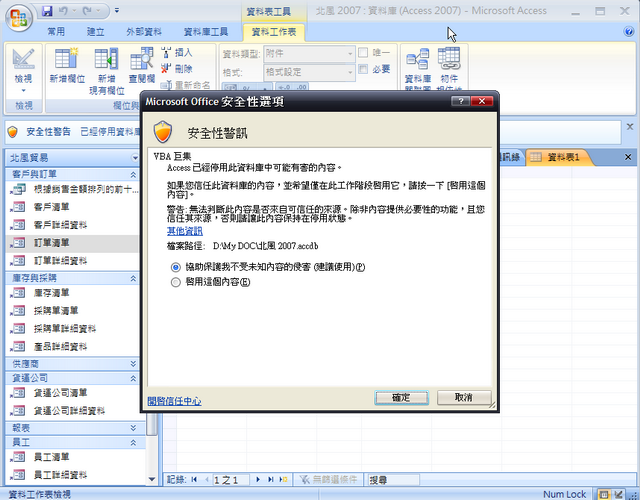Collapse the 員工 group

(x=133, y=442)
